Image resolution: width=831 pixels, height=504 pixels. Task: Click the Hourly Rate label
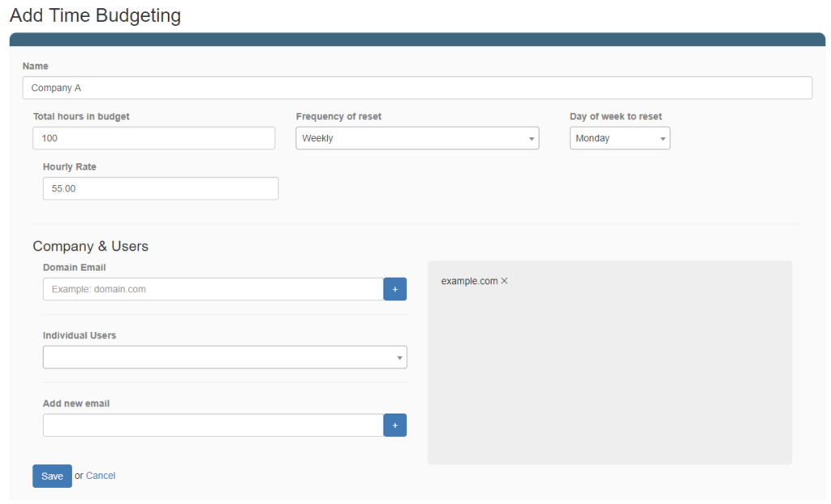[x=70, y=167]
